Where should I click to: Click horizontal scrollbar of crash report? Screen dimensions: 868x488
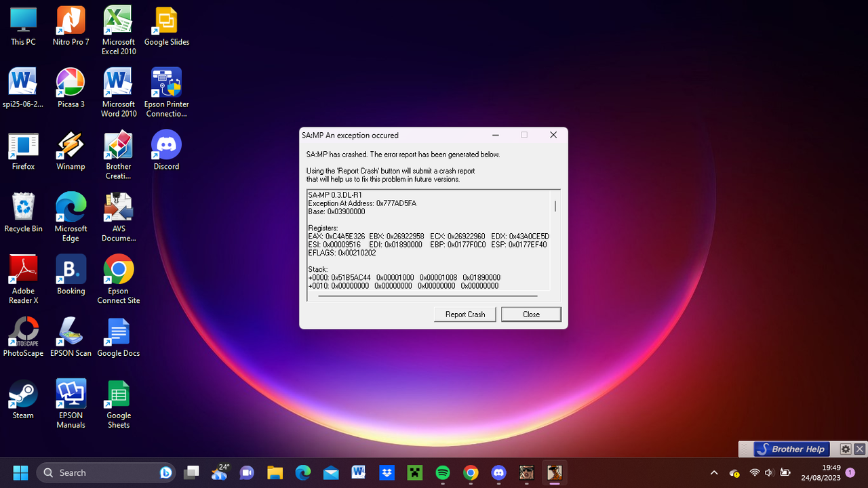click(x=427, y=296)
